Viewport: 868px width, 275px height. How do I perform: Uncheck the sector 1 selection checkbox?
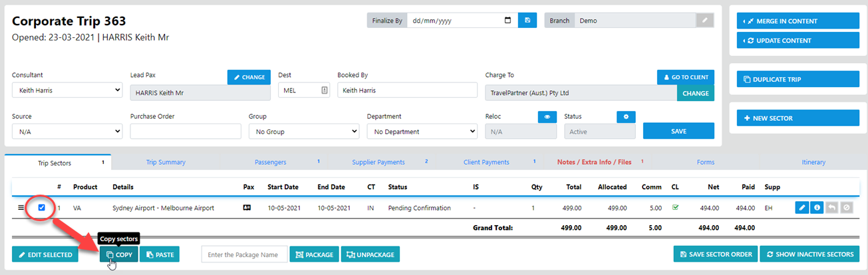click(x=41, y=208)
